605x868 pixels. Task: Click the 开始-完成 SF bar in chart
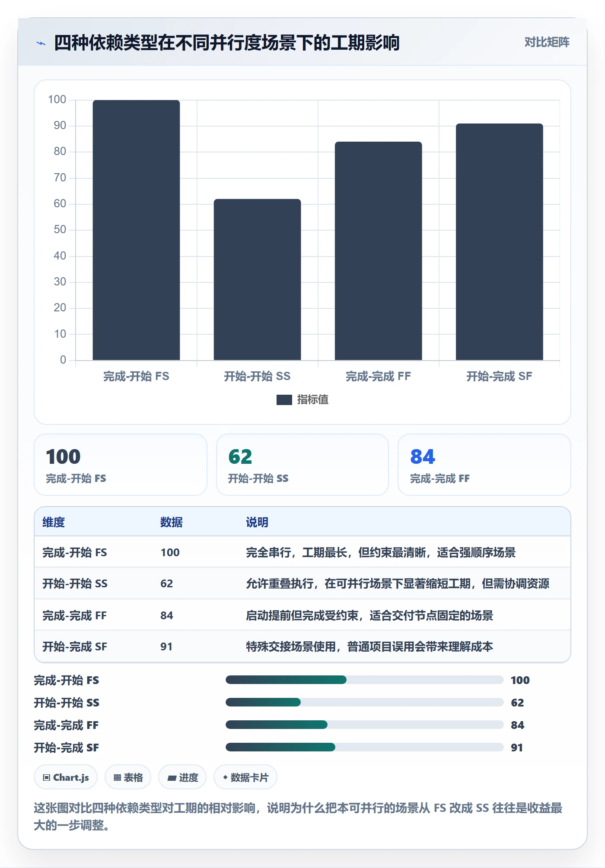(499, 242)
